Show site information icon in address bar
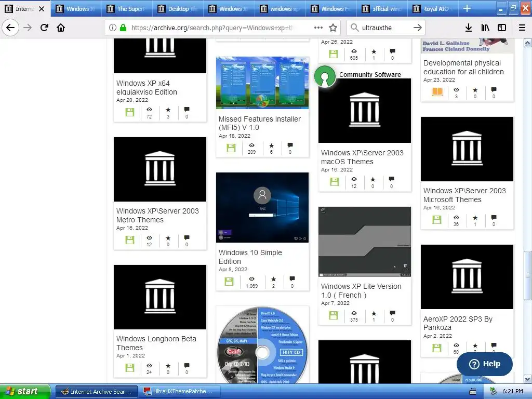The height and width of the screenshot is (399, 532). coord(112,28)
